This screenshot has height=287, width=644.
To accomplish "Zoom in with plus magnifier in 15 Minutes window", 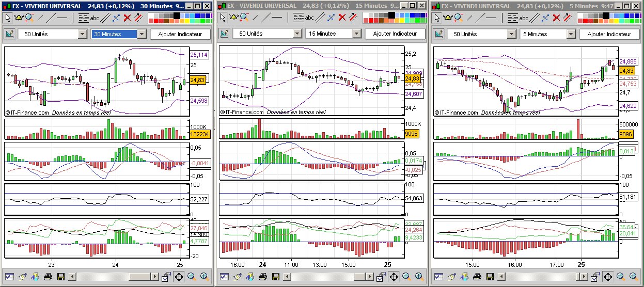I will coord(418,277).
